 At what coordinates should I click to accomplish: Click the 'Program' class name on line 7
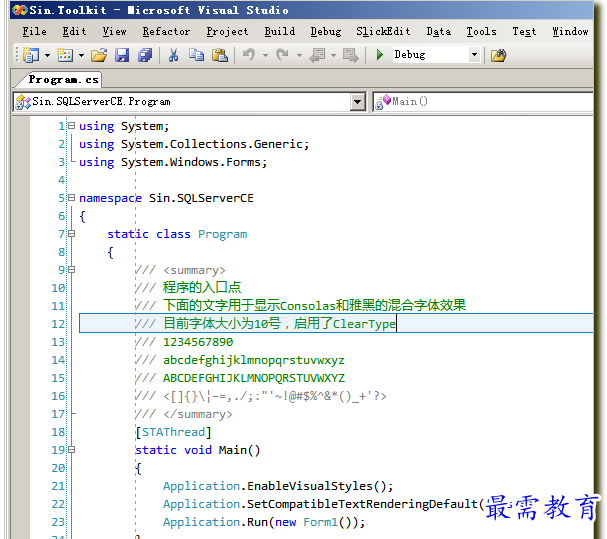tap(223, 234)
